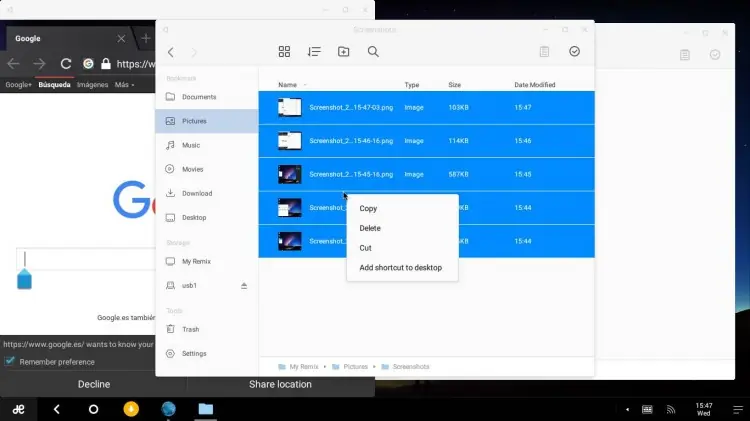Switch to the browser globe in taskbar

coord(168,409)
